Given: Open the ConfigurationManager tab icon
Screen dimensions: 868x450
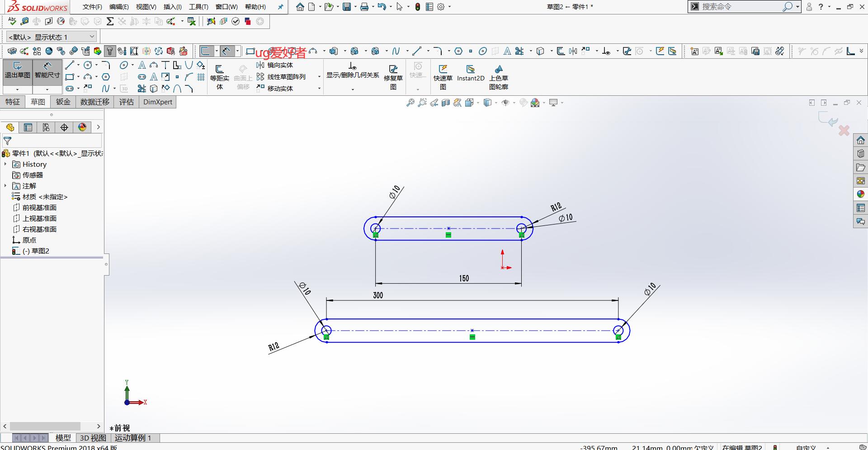Looking at the screenshot, I should (x=46, y=127).
